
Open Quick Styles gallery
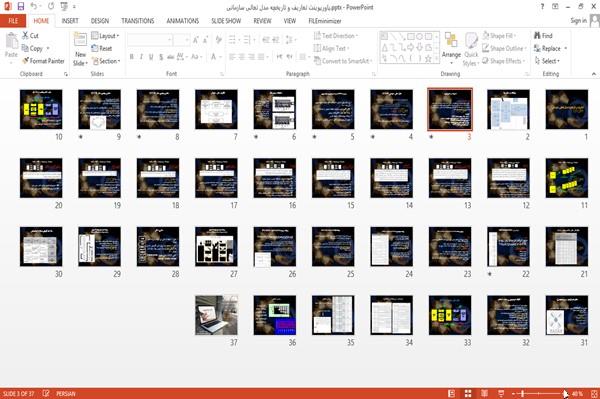tap(471, 50)
